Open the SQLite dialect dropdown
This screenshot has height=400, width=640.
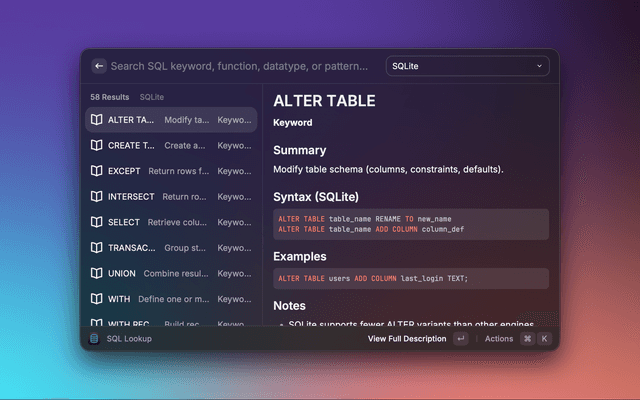(x=467, y=66)
